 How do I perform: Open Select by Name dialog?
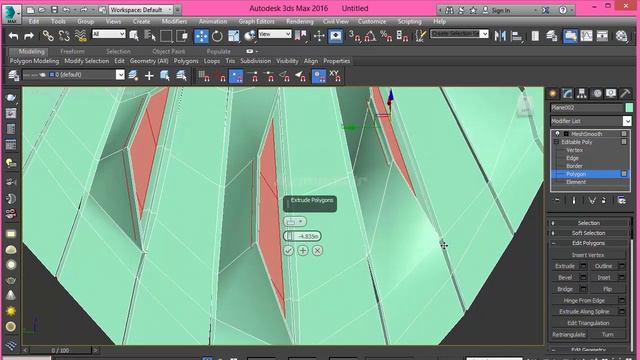[x=150, y=36]
